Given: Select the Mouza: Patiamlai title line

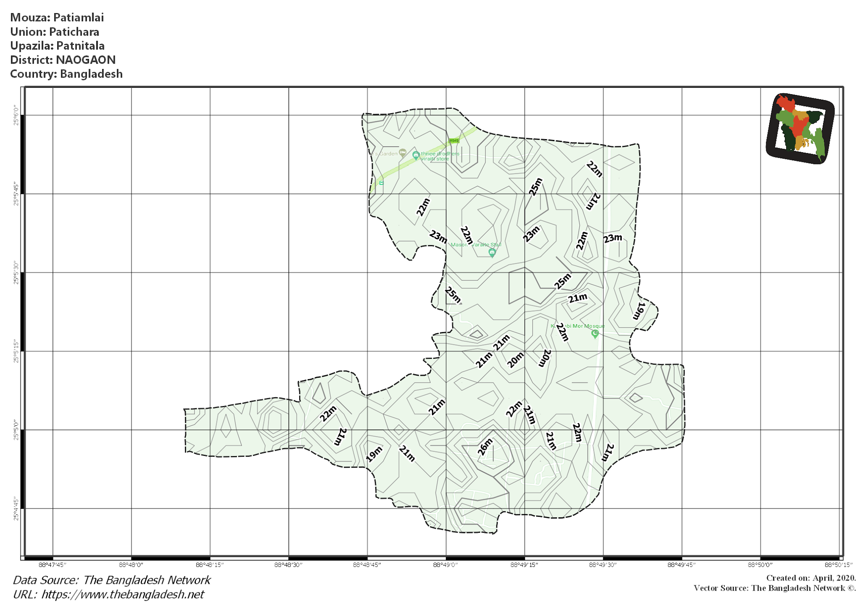Looking at the screenshot, I should click(x=58, y=18).
